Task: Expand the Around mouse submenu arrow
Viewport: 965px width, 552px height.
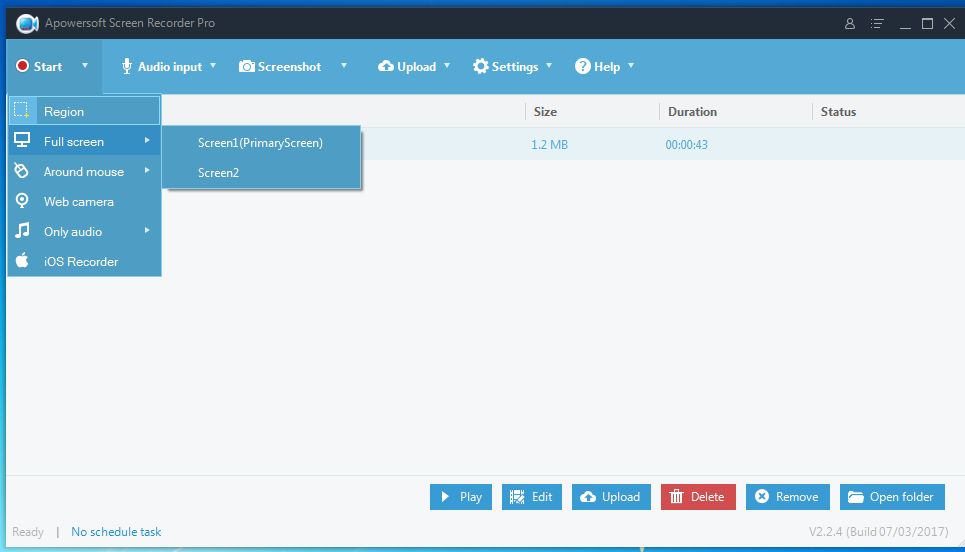Action: 147,171
